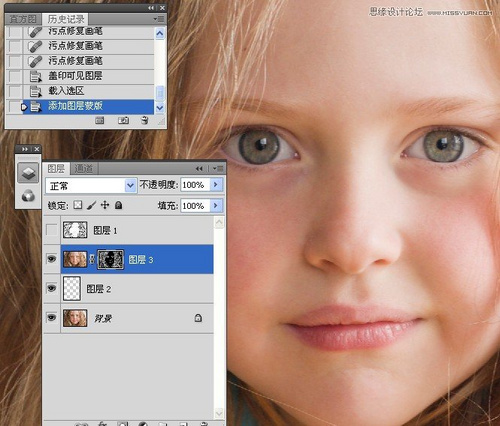Screen dimensions: 500x426
Task: Hide the 图层 3 layer
Action: [51, 259]
